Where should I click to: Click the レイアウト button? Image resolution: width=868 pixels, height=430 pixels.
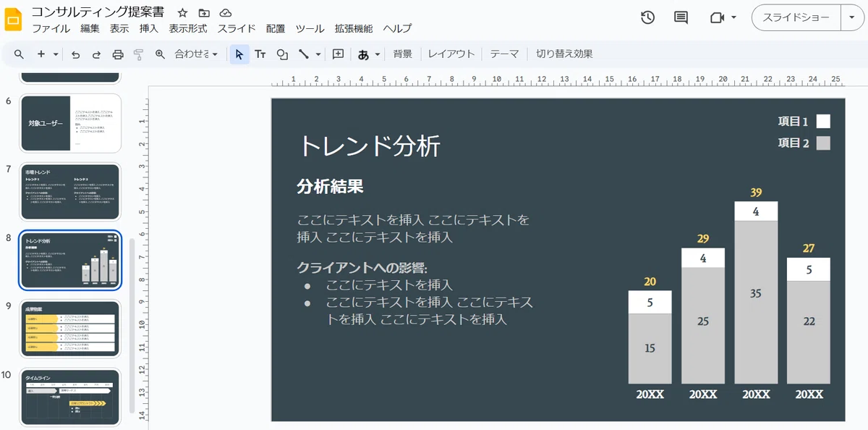point(451,54)
